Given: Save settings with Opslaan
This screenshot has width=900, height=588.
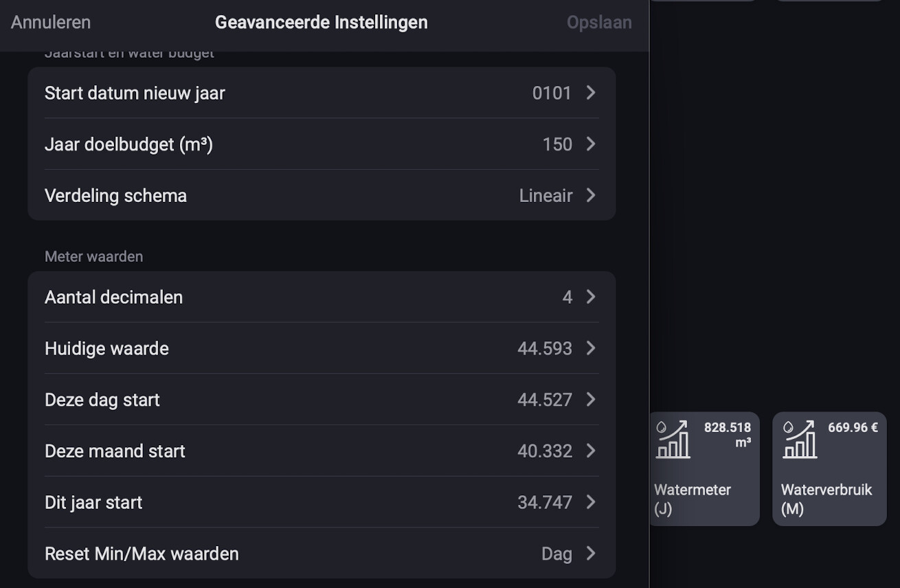Looking at the screenshot, I should 598,22.
